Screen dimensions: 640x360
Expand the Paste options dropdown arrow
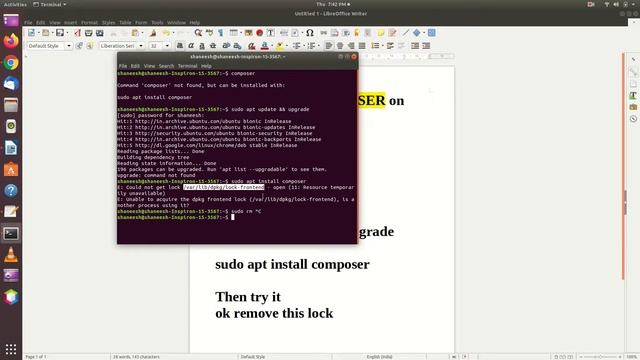(142, 33)
